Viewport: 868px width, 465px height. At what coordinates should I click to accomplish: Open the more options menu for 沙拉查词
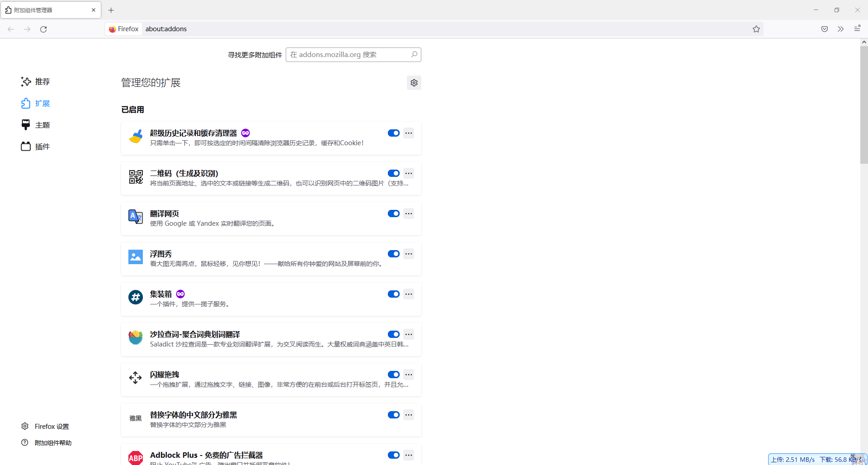(408, 334)
